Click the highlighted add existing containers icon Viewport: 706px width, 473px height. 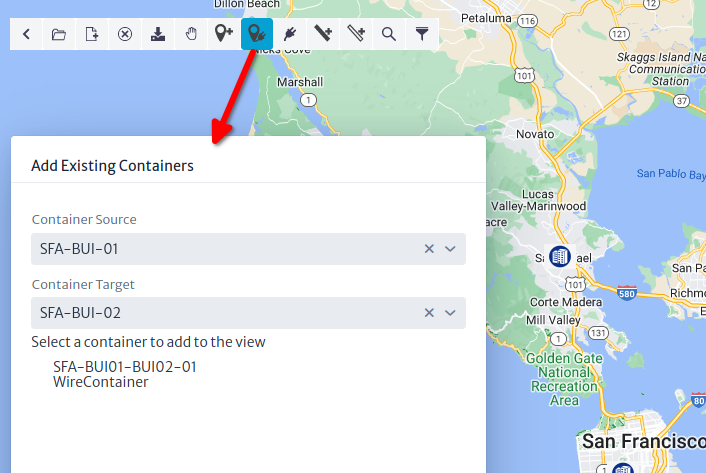[257, 34]
